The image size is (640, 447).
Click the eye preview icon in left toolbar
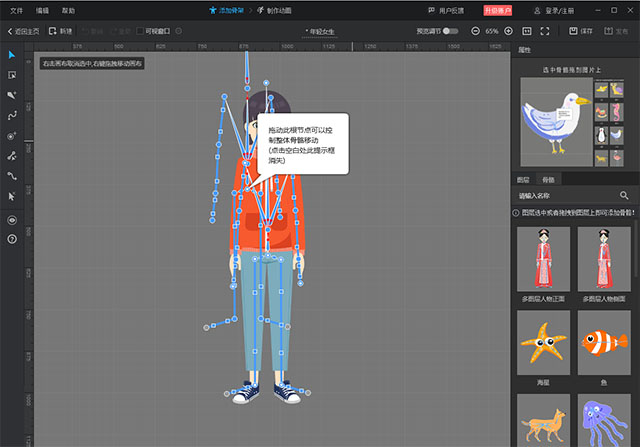click(12, 219)
